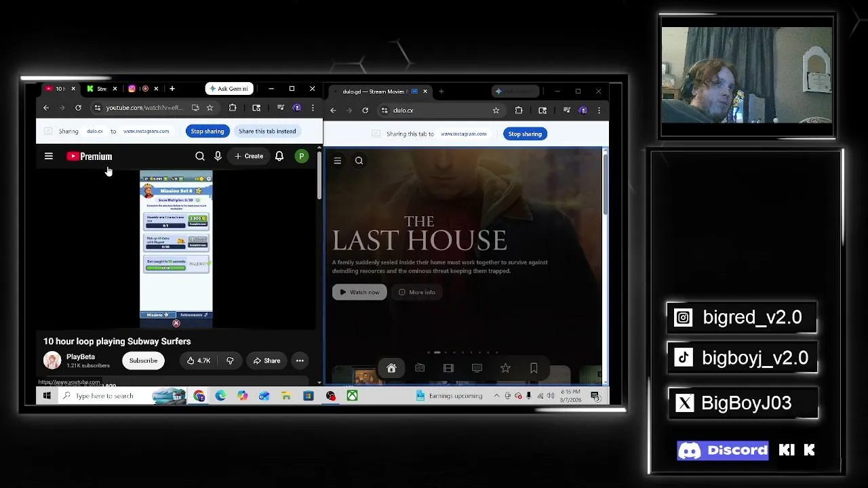Image resolution: width=868 pixels, height=488 pixels.
Task: Open the dulo TV shows monitor icon
Action: [477, 368]
